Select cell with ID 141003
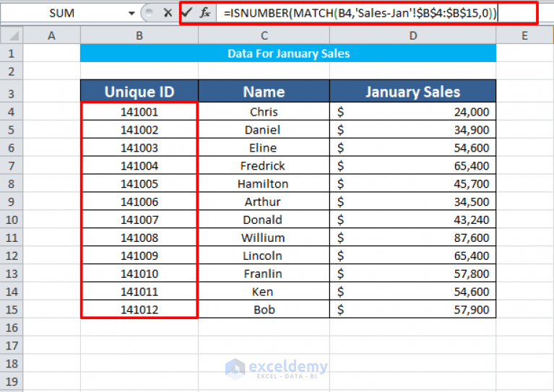 (139, 147)
